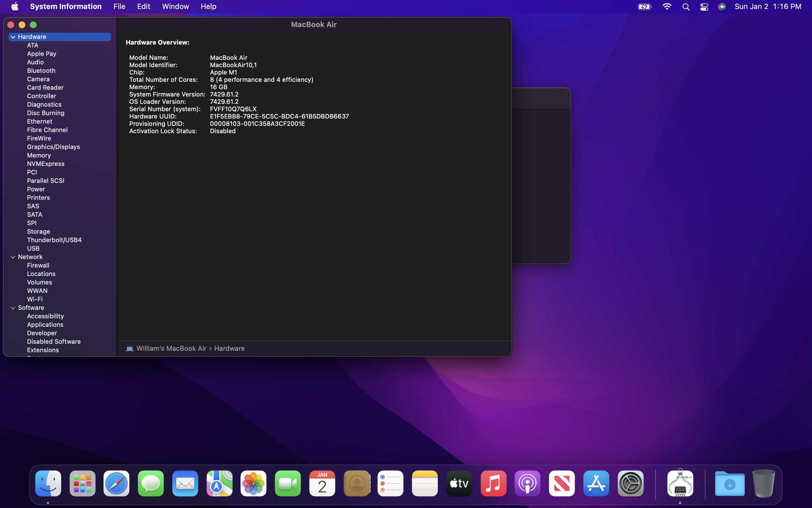Select Graphics/Displays in the sidebar

pyautogui.click(x=53, y=147)
